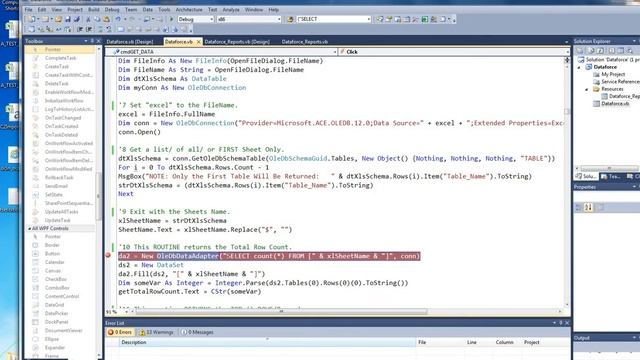The image size is (640, 360).
Task: Select InitializeWorkflow in Toolbox
Action: (64, 100)
